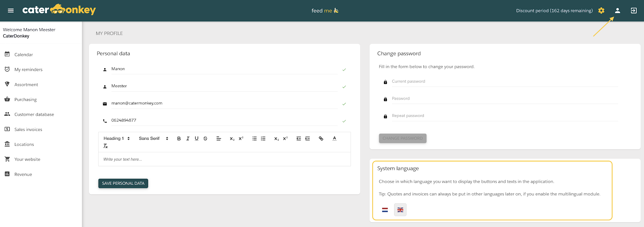Click the Save Personal Data button
The height and width of the screenshot is (227, 644).
coord(123,183)
